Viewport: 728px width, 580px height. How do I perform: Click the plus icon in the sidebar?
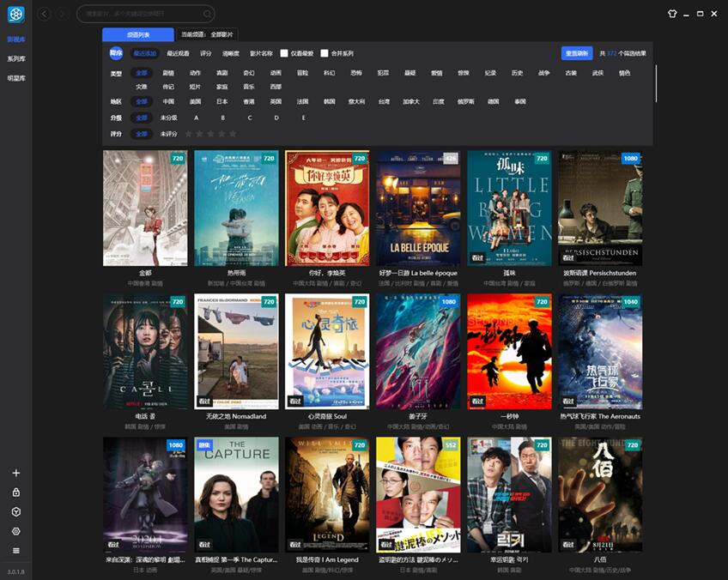click(15, 473)
